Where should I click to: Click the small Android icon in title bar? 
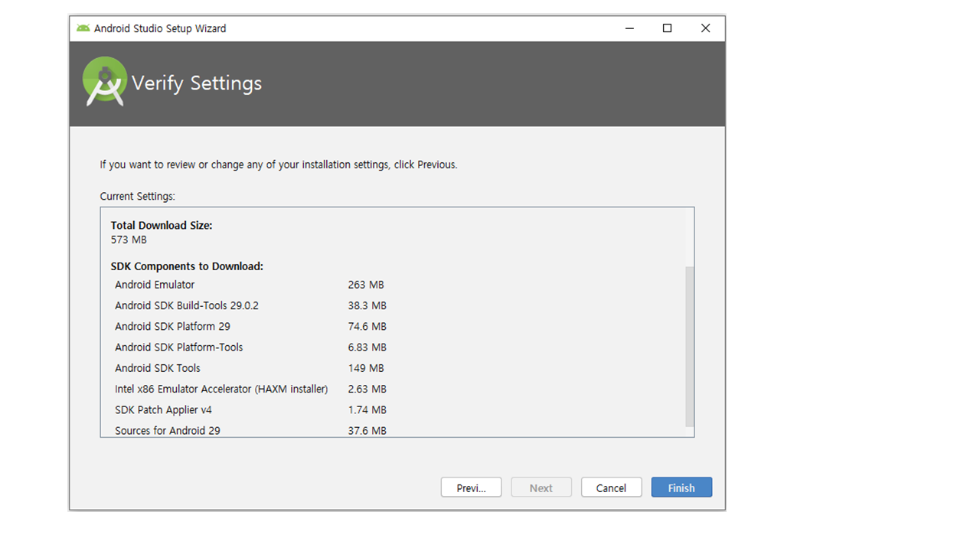(83, 28)
